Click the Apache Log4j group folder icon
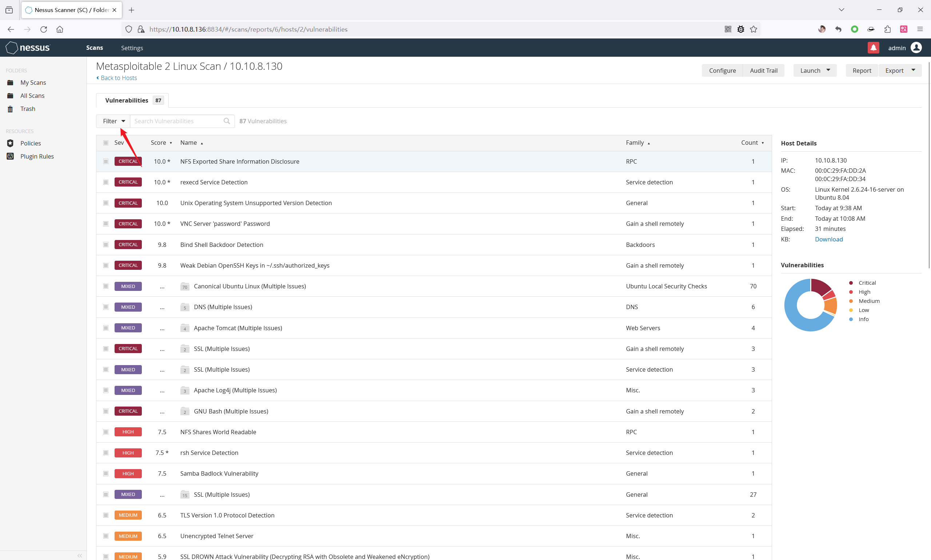Screen dimensions: 931x560 click(x=184, y=390)
